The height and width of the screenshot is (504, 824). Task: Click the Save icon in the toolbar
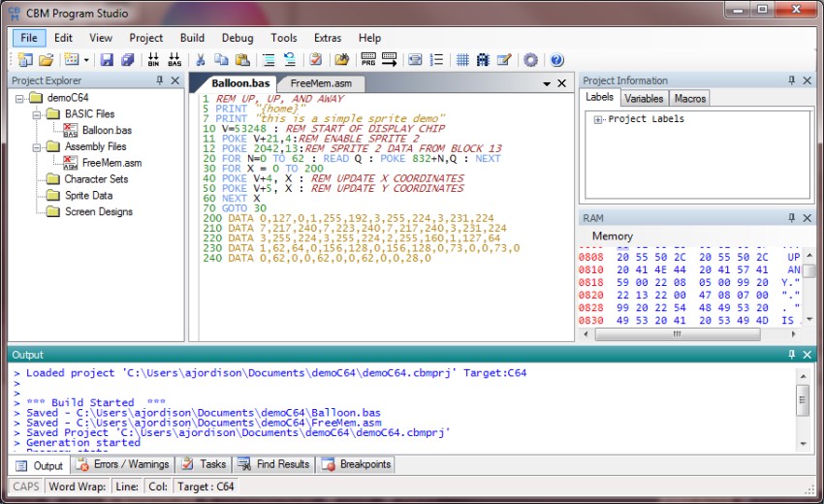tap(107, 60)
